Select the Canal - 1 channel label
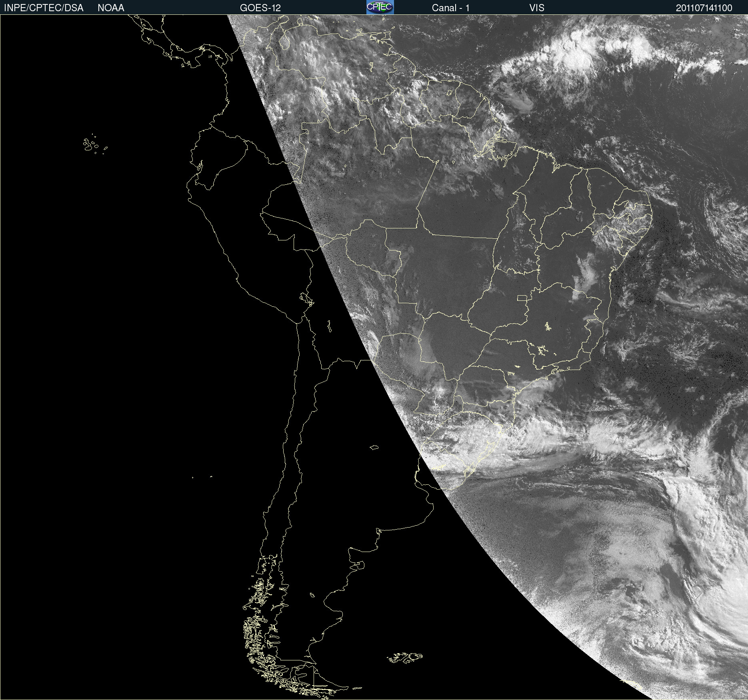Viewport: 748px width, 700px height. (x=451, y=8)
